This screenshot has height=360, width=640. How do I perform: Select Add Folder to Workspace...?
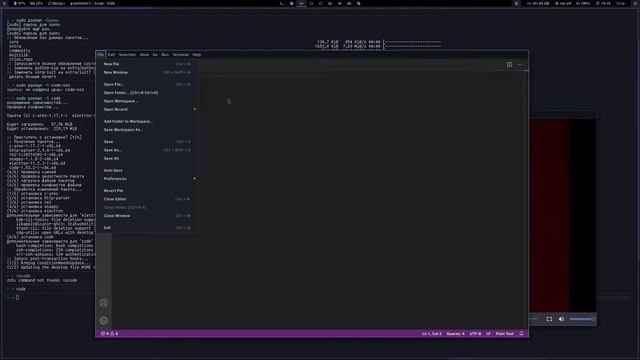tap(147, 121)
